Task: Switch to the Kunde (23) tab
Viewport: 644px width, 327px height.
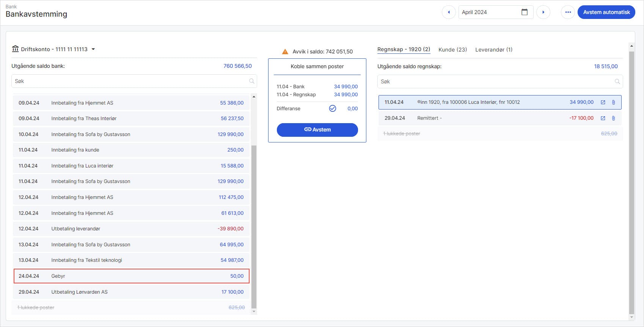Action: 452,50
